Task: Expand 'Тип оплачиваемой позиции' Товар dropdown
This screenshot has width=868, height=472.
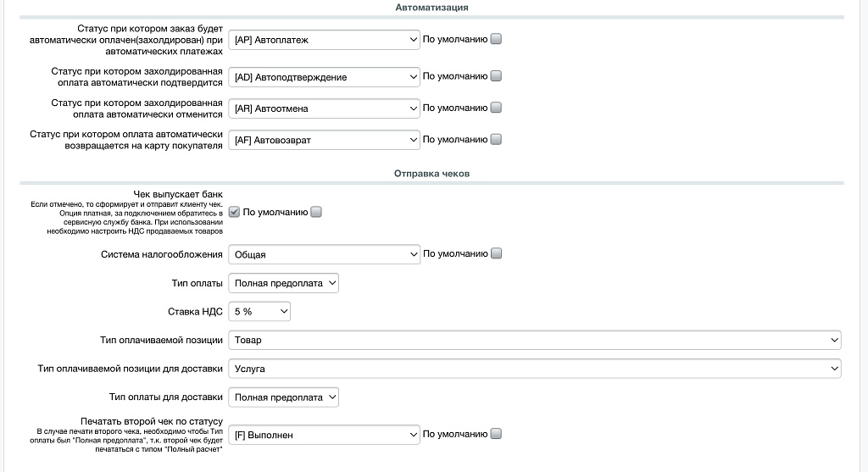Action: 535,340
